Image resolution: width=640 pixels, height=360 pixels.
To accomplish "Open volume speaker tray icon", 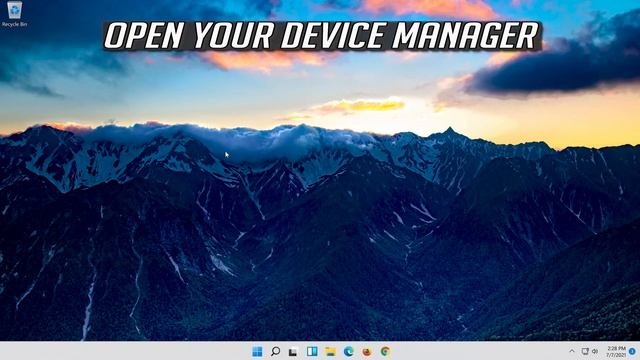I will (x=595, y=351).
